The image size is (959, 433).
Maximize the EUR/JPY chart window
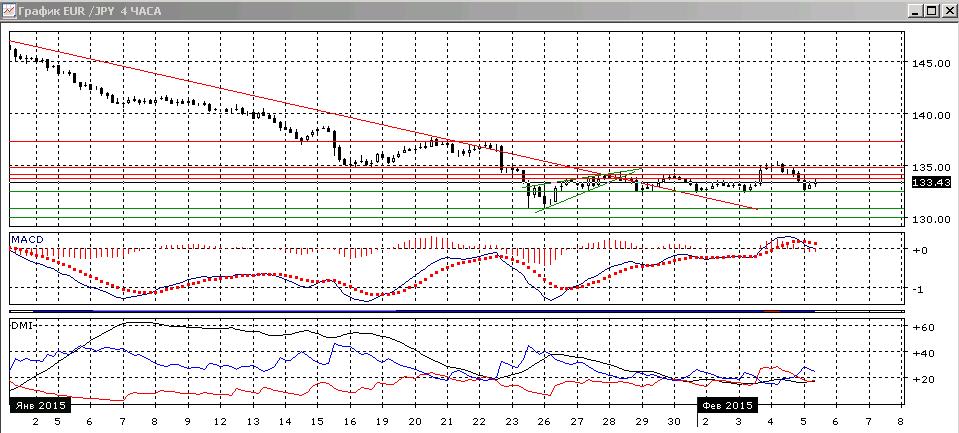pyautogui.click(x=930, y=11)
